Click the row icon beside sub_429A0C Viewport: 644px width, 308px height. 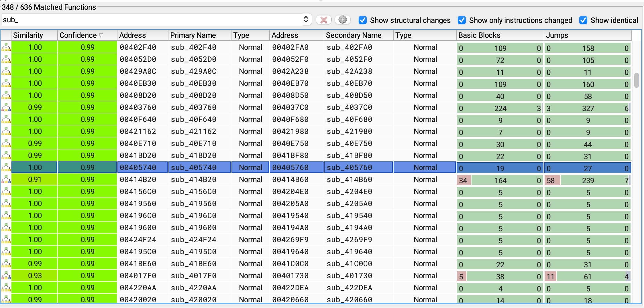6,71
